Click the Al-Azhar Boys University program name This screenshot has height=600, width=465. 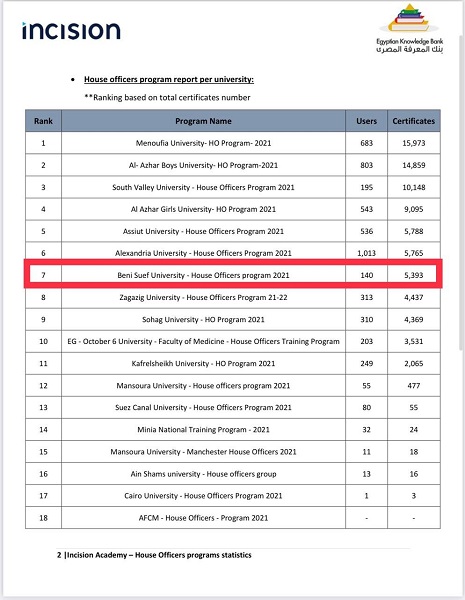[x=203, y=165]
